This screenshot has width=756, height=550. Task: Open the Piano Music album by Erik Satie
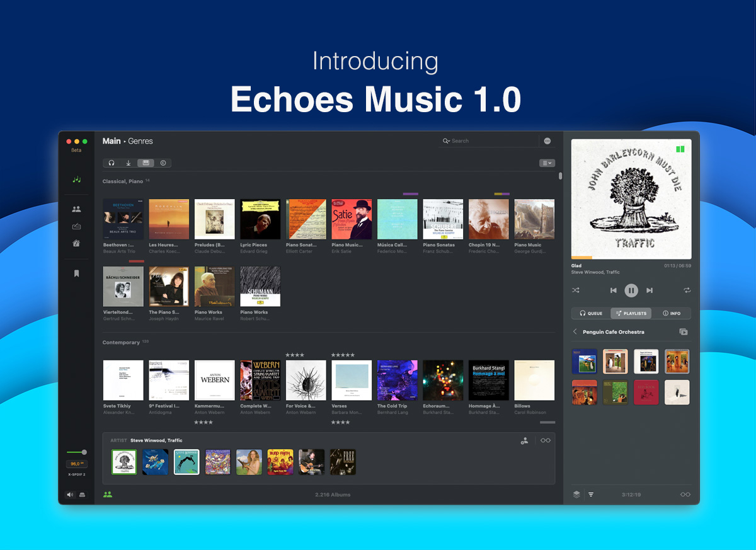(352, 219)
